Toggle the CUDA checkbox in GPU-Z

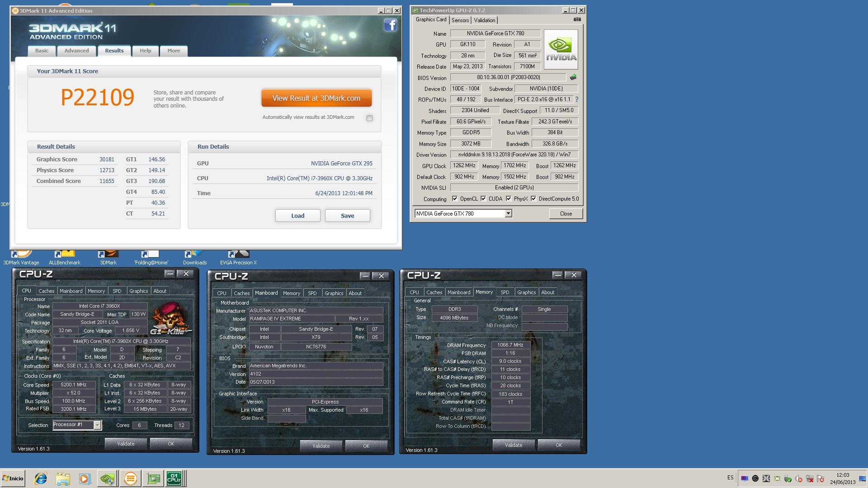(x=483, y=198)
